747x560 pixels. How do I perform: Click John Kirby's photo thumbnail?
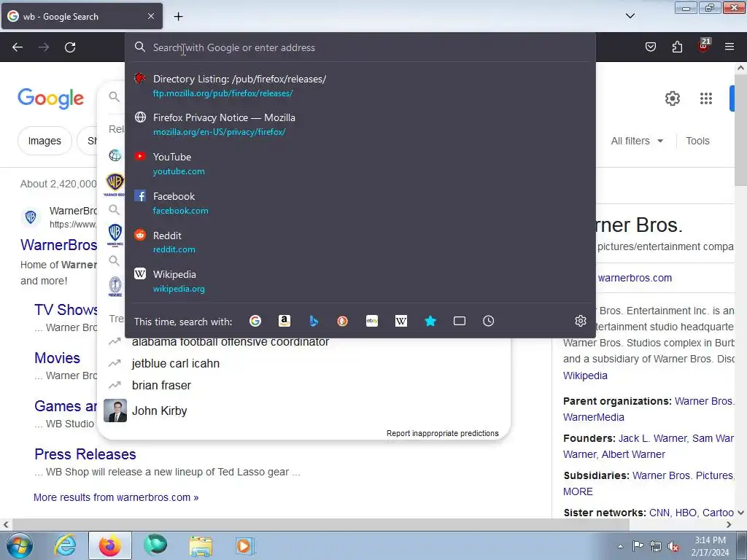point(115,411)
